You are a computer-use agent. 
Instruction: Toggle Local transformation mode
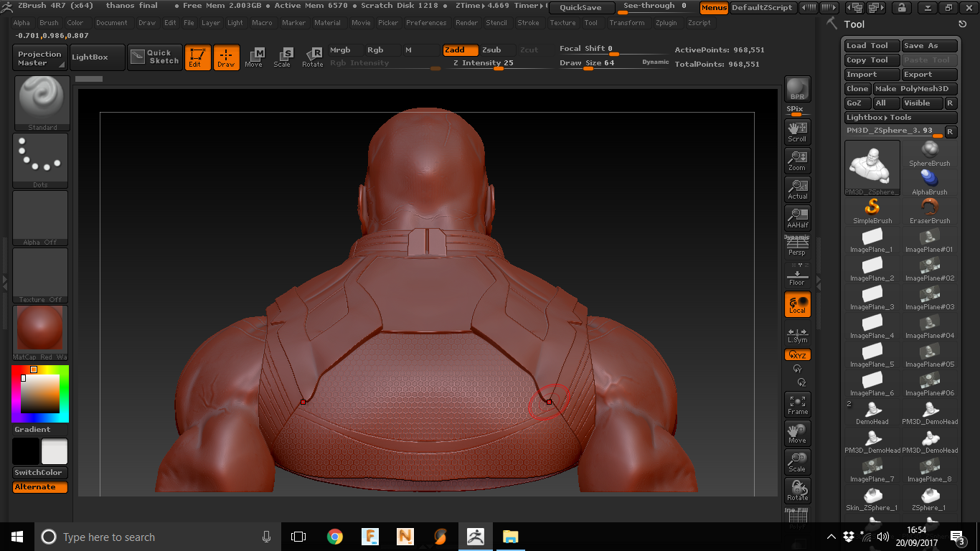797,303
